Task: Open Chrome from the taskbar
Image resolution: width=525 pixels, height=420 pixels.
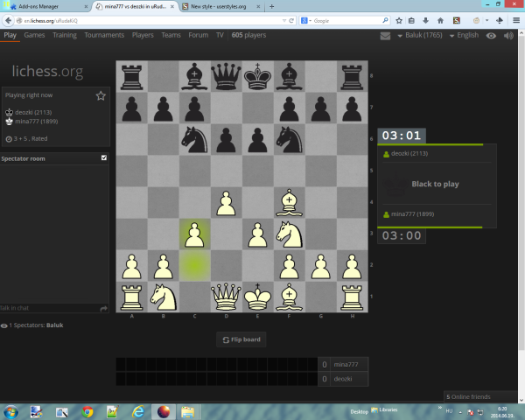Action: click(87, 411)
